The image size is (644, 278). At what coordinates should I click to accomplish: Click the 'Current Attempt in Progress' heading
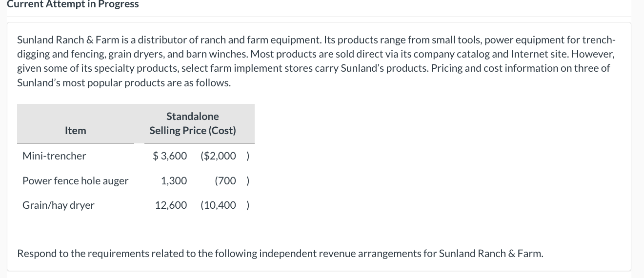(73, 4)
